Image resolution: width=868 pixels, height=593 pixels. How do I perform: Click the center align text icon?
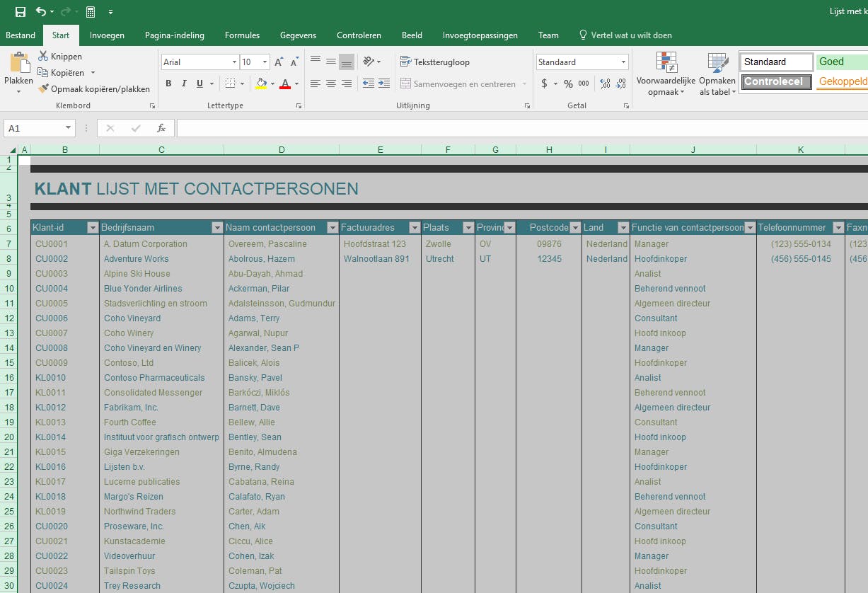[331, 84]
